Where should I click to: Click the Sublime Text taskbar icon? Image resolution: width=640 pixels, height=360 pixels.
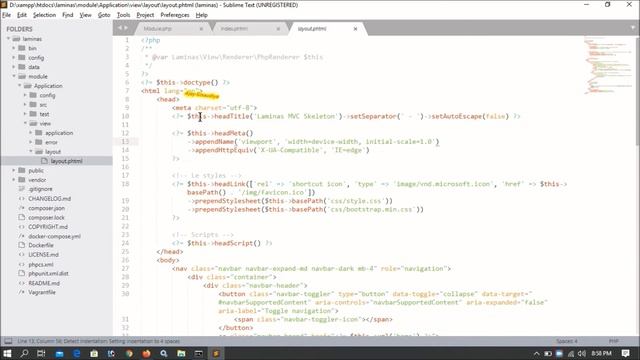click(x=216, y=353)
